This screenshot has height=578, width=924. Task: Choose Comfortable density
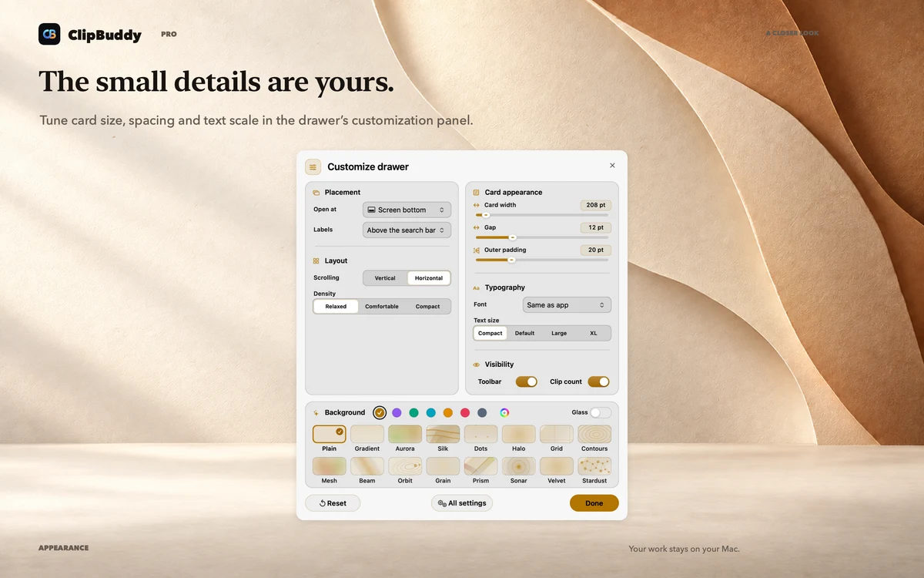pos(382,307)
